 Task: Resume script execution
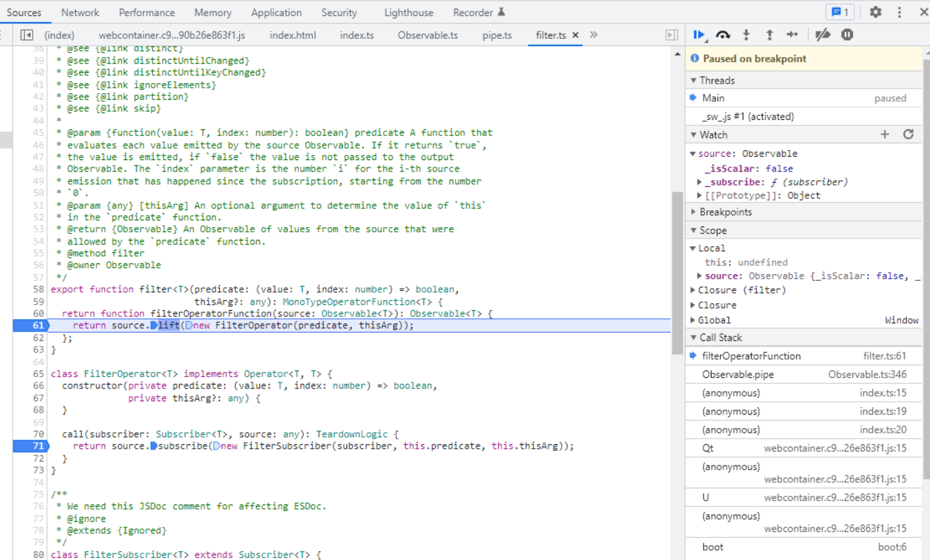(699, 35)
